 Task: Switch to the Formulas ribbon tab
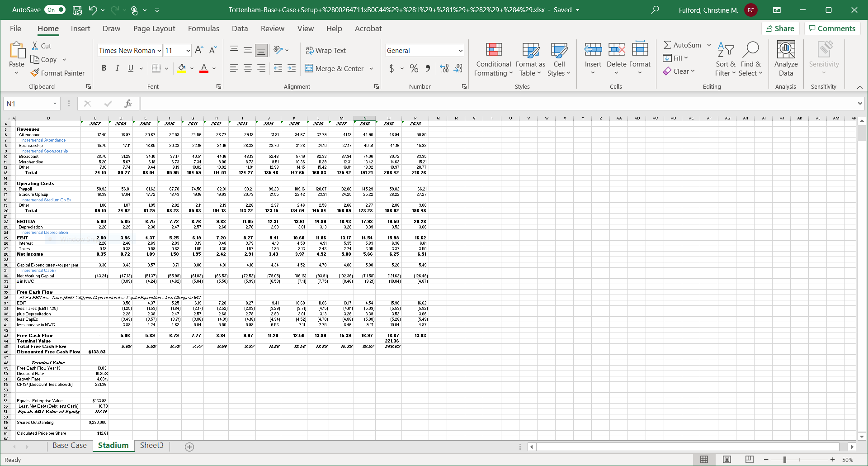(203, 29)
